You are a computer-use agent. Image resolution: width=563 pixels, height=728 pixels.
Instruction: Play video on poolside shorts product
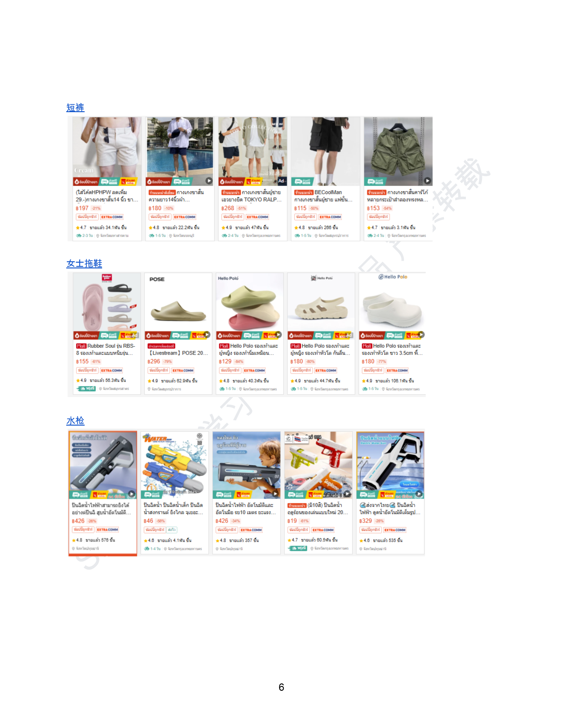tap(209, 181)
